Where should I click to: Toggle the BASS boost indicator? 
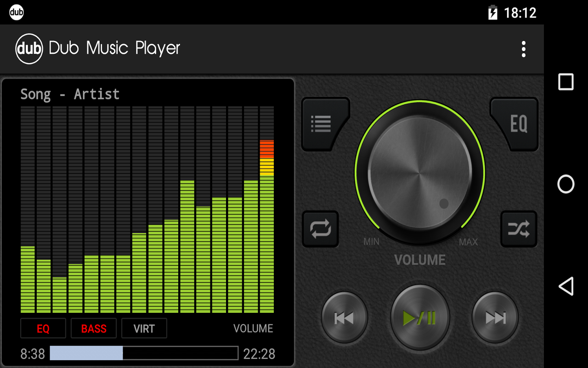(x=94, y=328)
